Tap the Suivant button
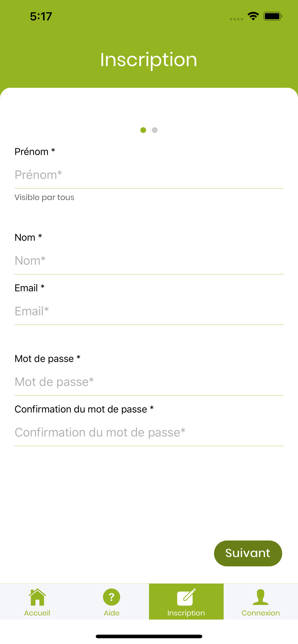 pos(248,553)
